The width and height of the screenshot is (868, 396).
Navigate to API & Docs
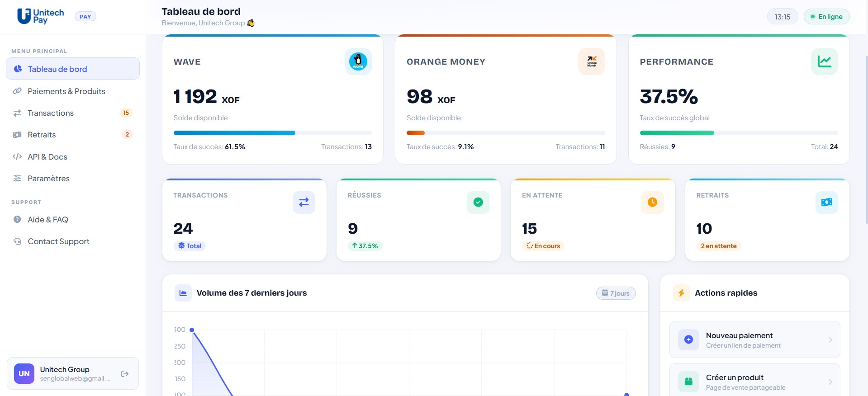click(73, 156)
